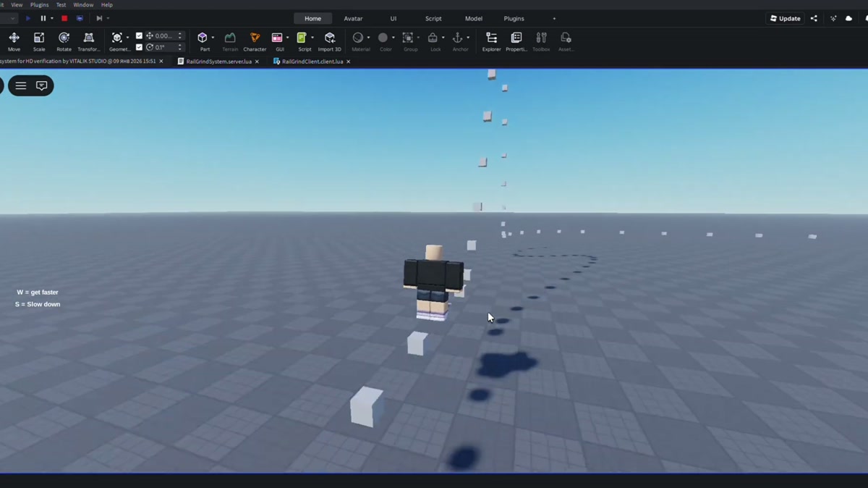This screenshot has height=488, width=868.
Task: Open the Plugins menu in menu bar
Action: pyautogui.click(x=39, y=5)
